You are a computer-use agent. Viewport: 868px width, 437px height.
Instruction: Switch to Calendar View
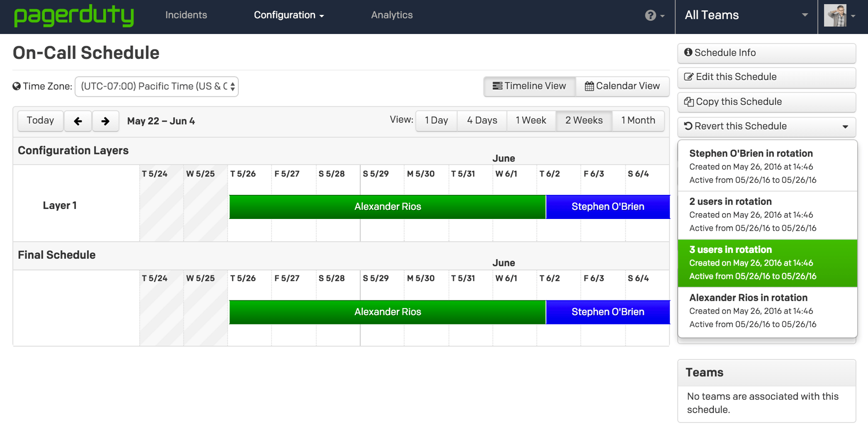coord(622,86)
